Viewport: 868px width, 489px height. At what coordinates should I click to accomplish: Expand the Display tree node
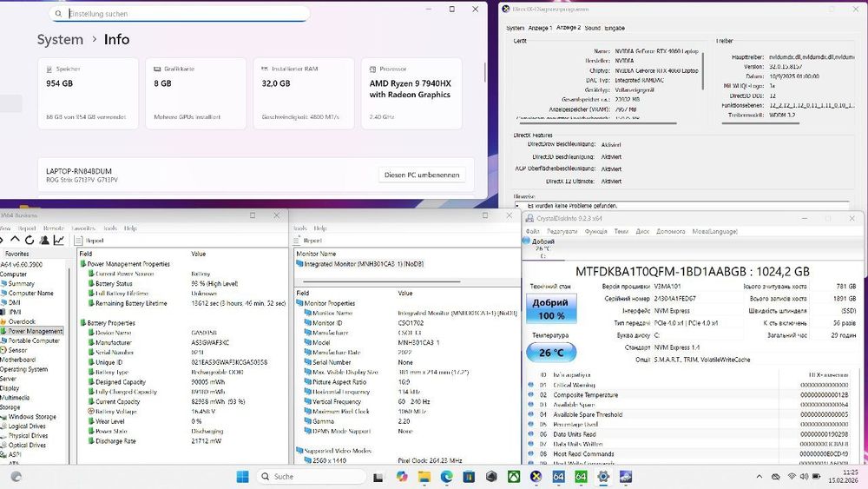[x=10, y=388]
